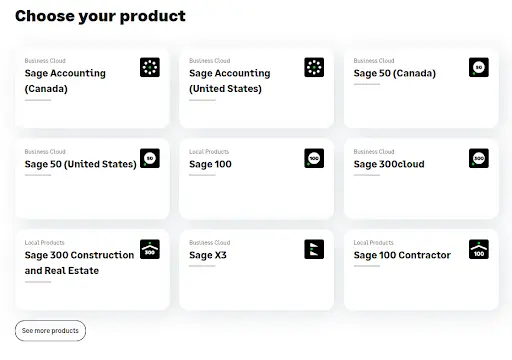Select the Sage 50 (United States) title
Viewport: 512px width, 360px height.
click(80, 164)
